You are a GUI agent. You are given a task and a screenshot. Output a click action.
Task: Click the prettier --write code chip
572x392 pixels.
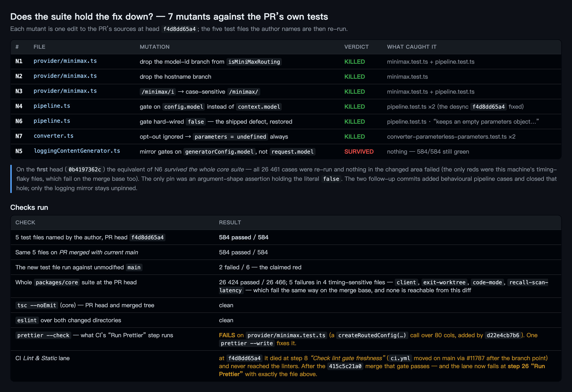pos(247,344)
